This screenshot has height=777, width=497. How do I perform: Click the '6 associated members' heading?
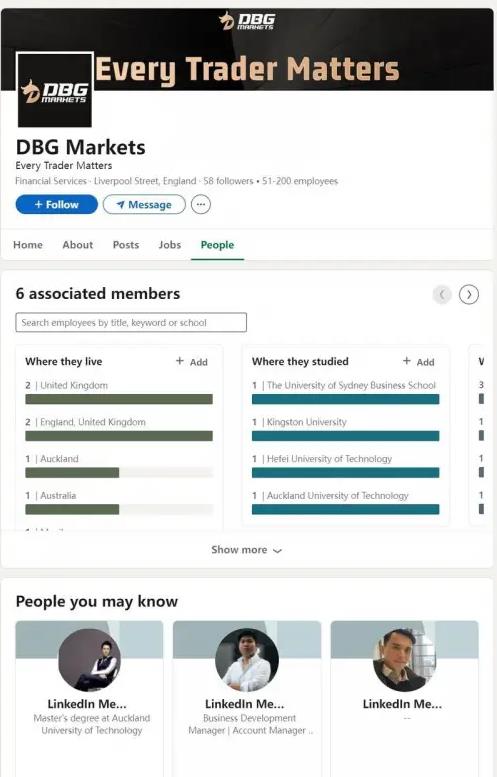coord(98,293)
